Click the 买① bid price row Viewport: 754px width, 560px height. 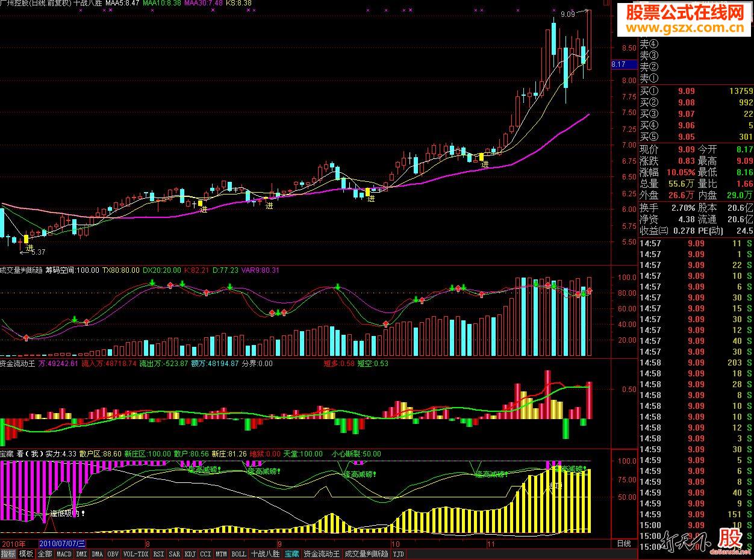click(696, 91)
